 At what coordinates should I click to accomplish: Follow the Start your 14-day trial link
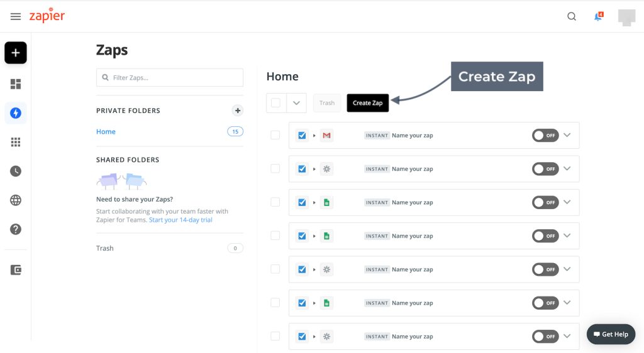point(180,220)
